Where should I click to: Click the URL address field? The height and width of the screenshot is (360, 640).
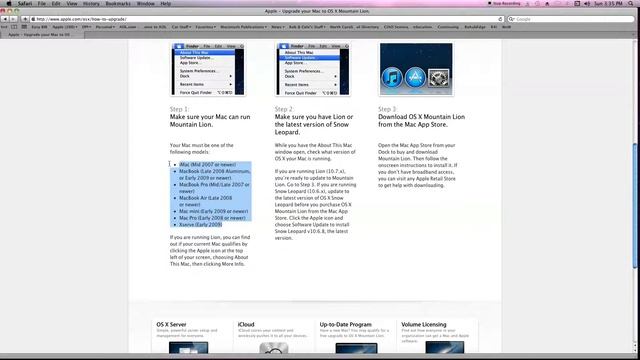[267, 19]
